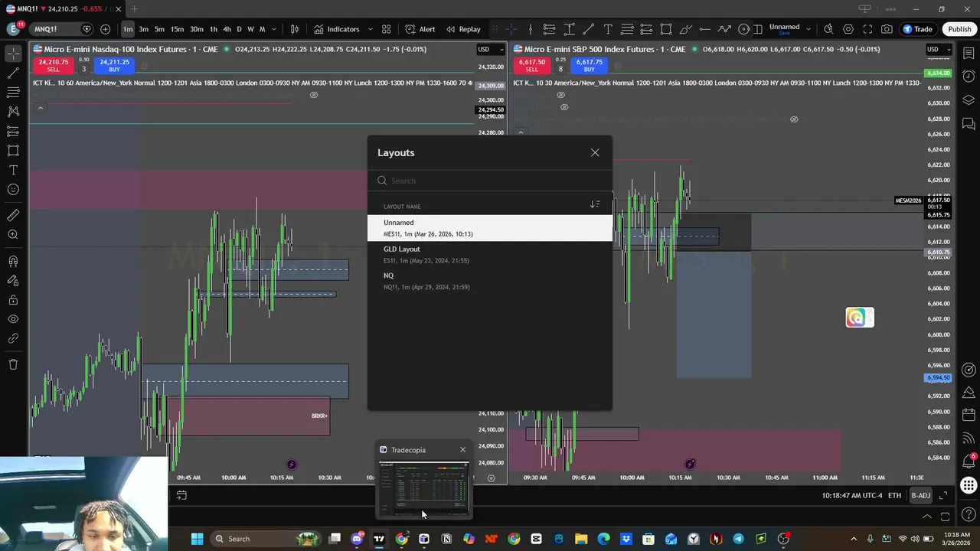Start bar Replay mode
This screenshot has width=980, height=551.
(463, 29)
